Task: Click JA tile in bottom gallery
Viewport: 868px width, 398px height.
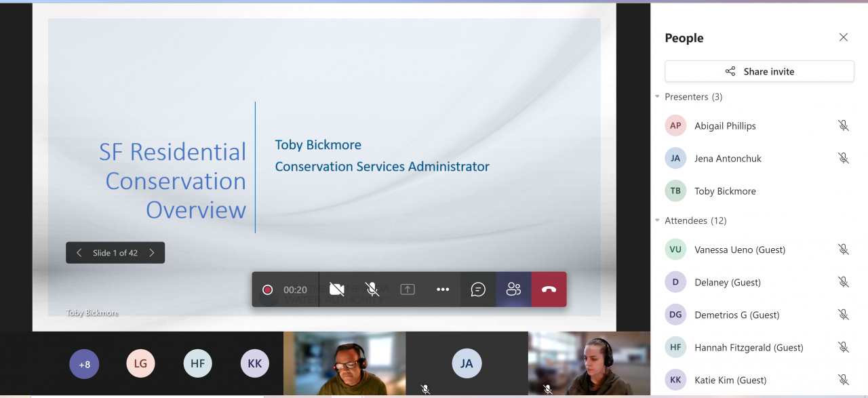Action: [467, 363]
